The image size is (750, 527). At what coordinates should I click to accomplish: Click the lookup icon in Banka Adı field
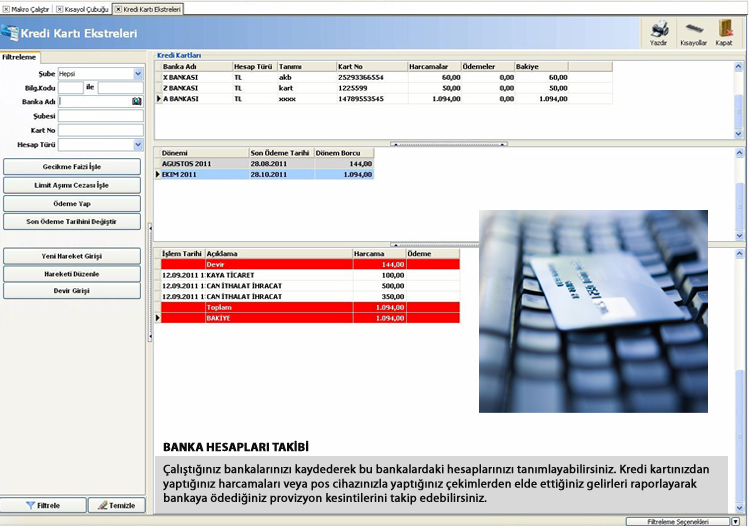[137, 101]
